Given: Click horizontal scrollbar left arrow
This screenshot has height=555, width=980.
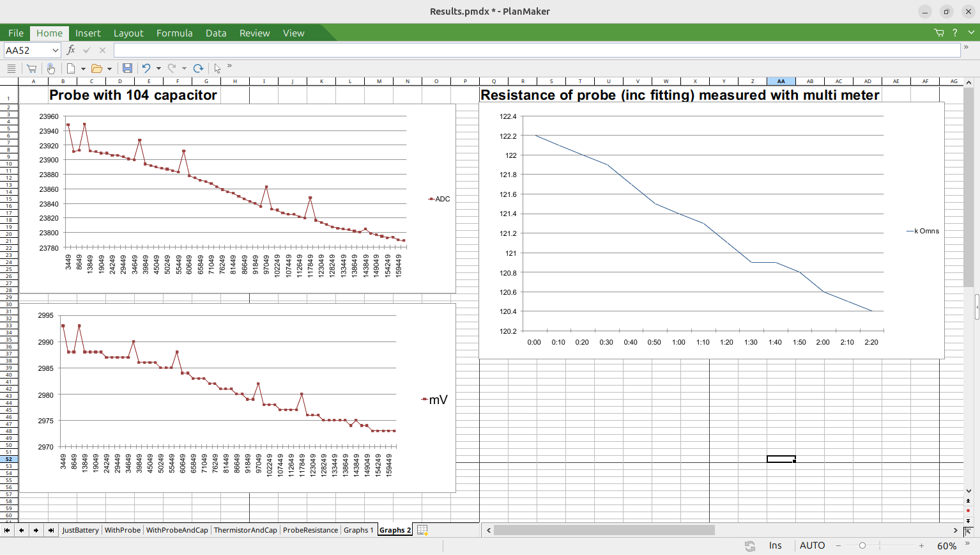Looking at the screenshot, I should pos(489,530).
